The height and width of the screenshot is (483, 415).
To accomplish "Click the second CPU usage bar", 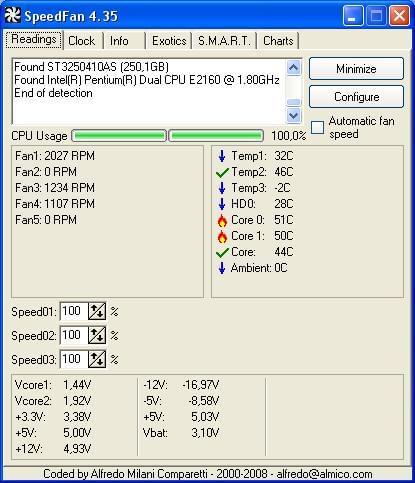I will coord(216,136).
